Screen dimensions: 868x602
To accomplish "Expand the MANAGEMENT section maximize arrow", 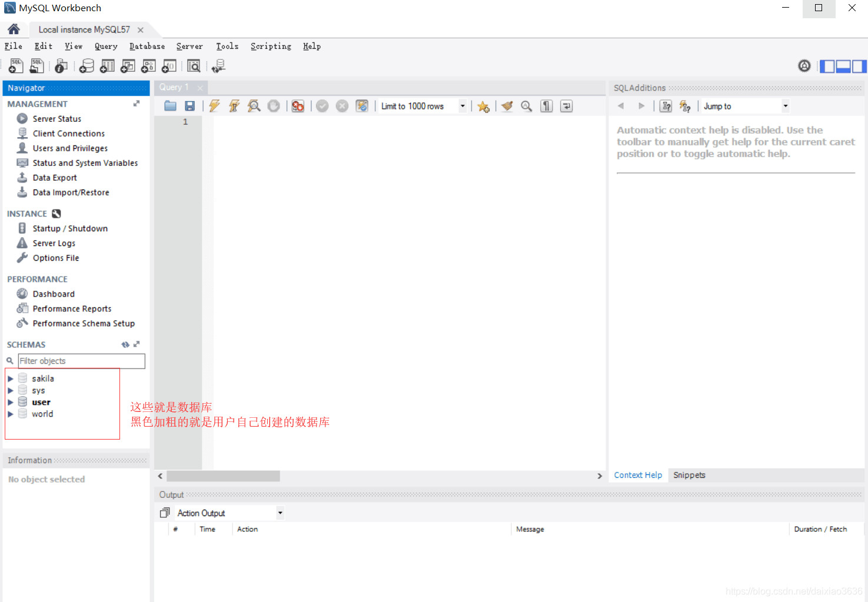I will click(x=137, y=104).
